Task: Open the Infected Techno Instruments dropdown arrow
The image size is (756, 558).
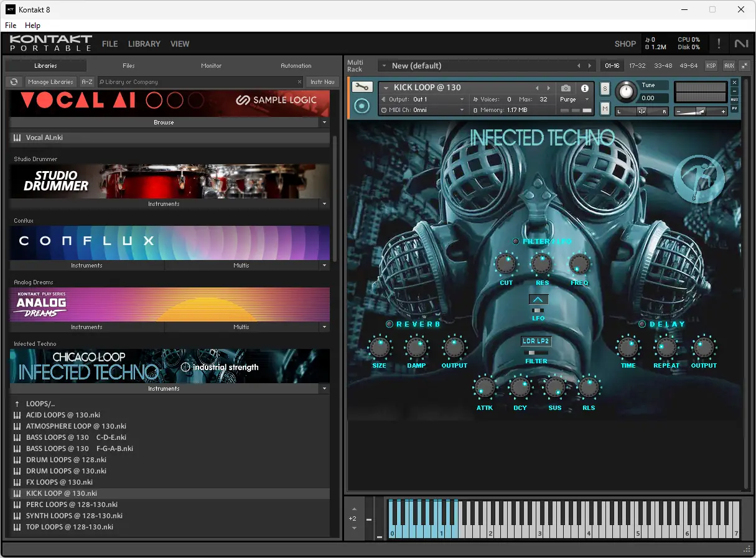Action: (x=324, y=389)
